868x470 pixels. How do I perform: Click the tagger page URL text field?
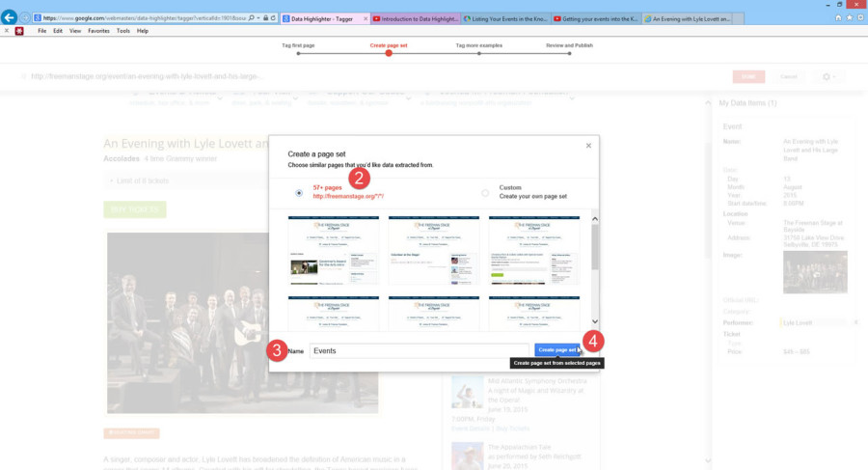(x=147, y=76)
